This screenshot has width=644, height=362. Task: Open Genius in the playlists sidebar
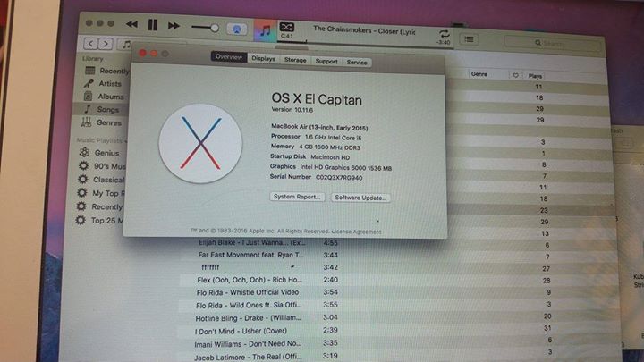(x=106, y=153)
